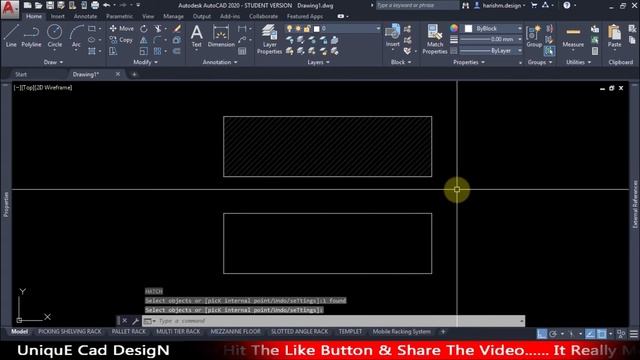640x360 pixels.
Task: Click the Hatch tool icon
Action: point(92,51)
